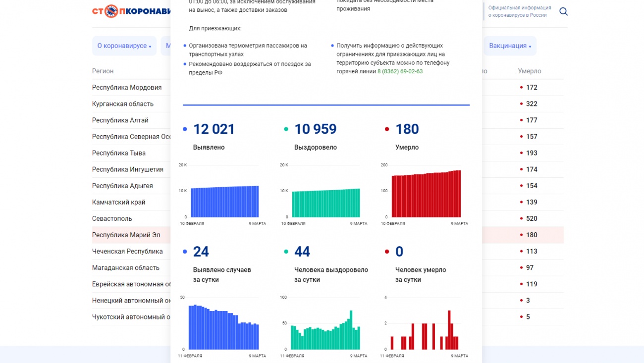Click the search magnifier icon
Screen dimensions: 644x363
[x=563, y=11]
